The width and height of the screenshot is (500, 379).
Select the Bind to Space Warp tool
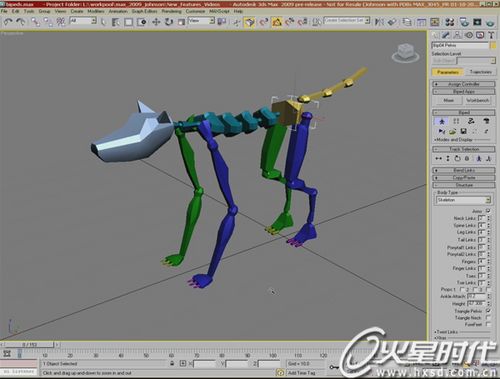[x=61, y=22]
